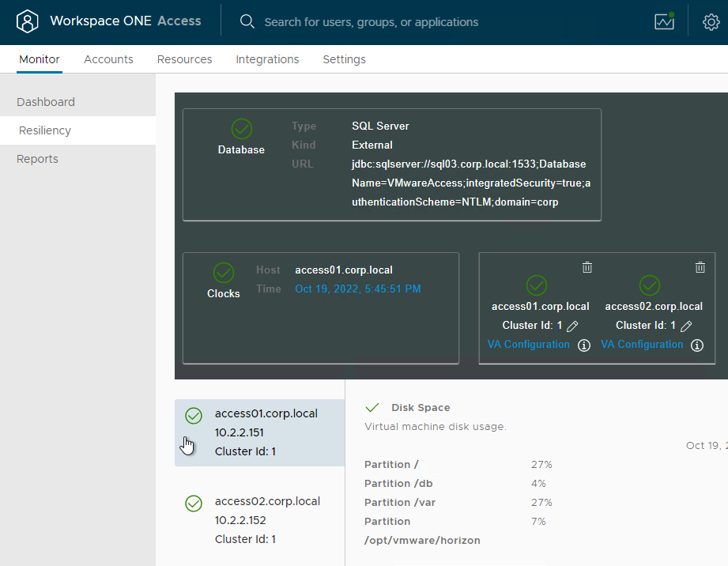Click the jdbc:sqlserver database URL text
Screen dimensions: 728x566
coord(471,183)
